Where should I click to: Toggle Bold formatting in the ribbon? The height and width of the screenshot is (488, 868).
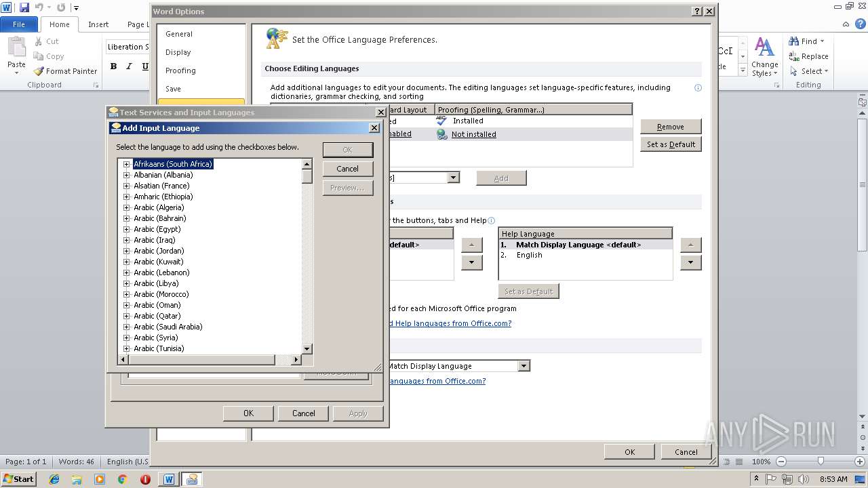click(x=113, y=66)
